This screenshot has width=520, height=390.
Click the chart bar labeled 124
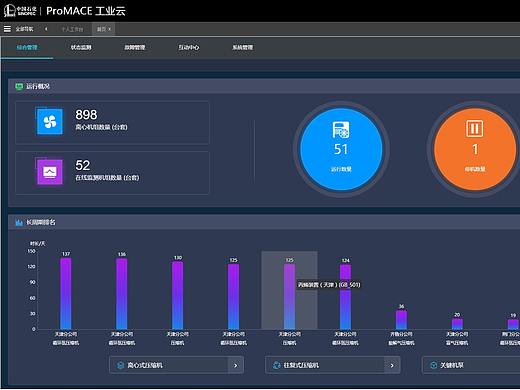[345, 297]
